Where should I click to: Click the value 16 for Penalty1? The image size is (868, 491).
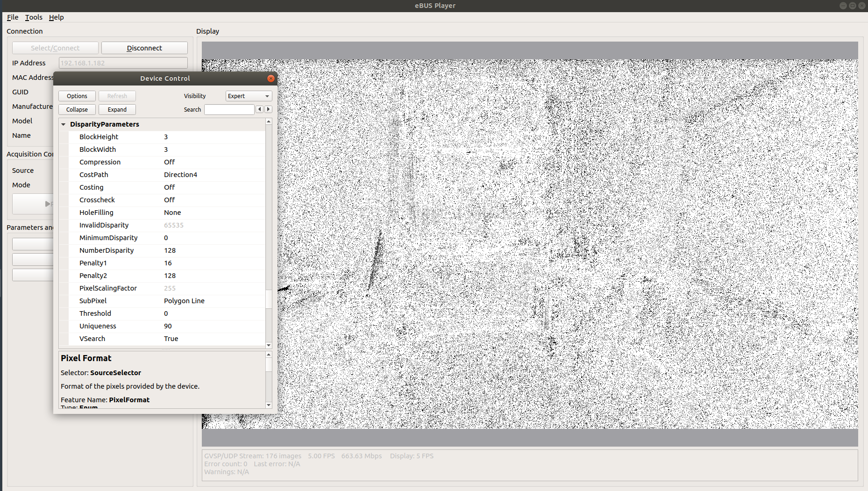point(168,263)
